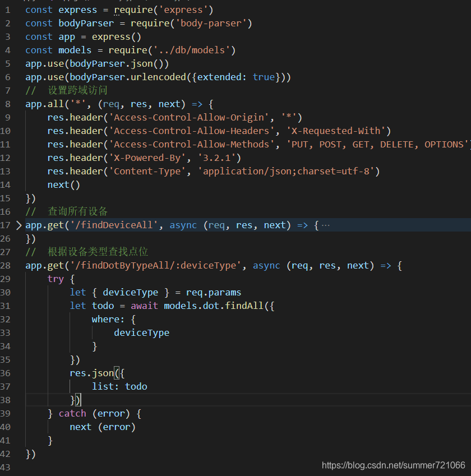This screenshot has height=476, width=471.
Task: Click 'list: todo' on line 37
Action: click(119, 386)
